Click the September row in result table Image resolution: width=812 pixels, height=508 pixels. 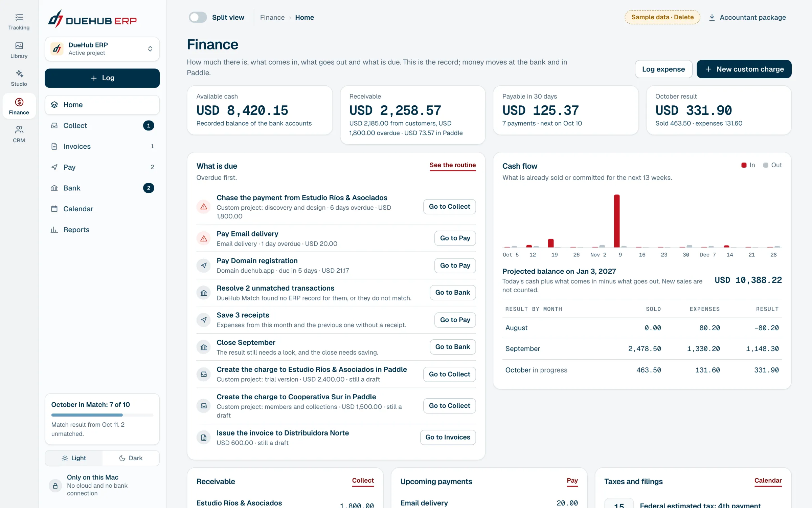click(642, 348)
